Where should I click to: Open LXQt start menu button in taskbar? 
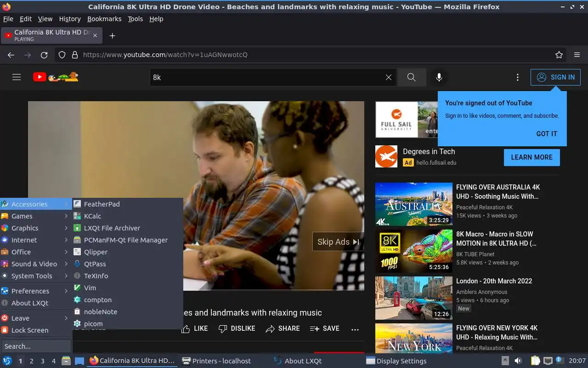7,361
